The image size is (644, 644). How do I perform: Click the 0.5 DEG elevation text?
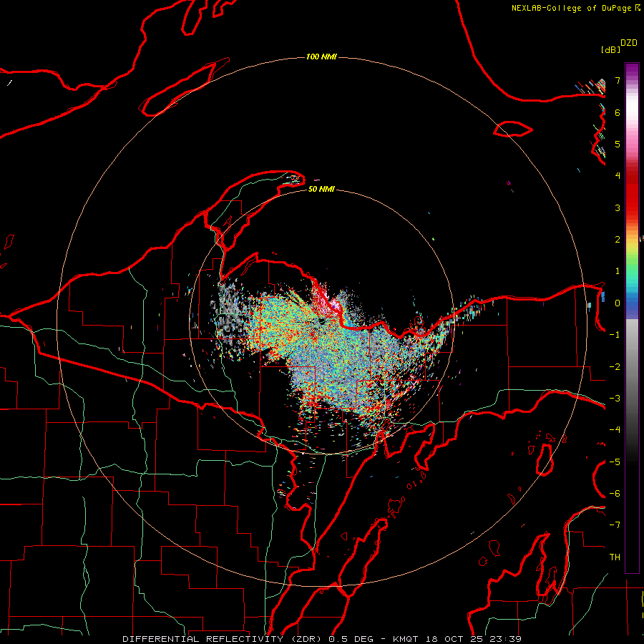tap(351, 639)
